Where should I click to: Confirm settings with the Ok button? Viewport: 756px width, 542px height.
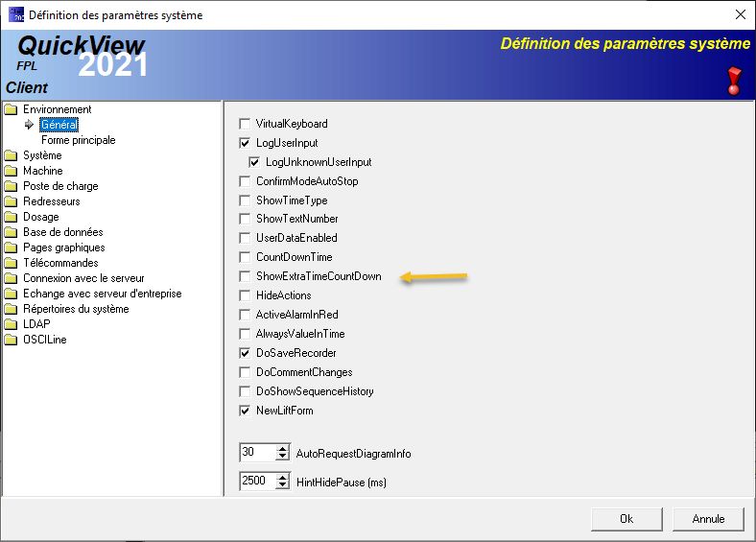[626, 519]
